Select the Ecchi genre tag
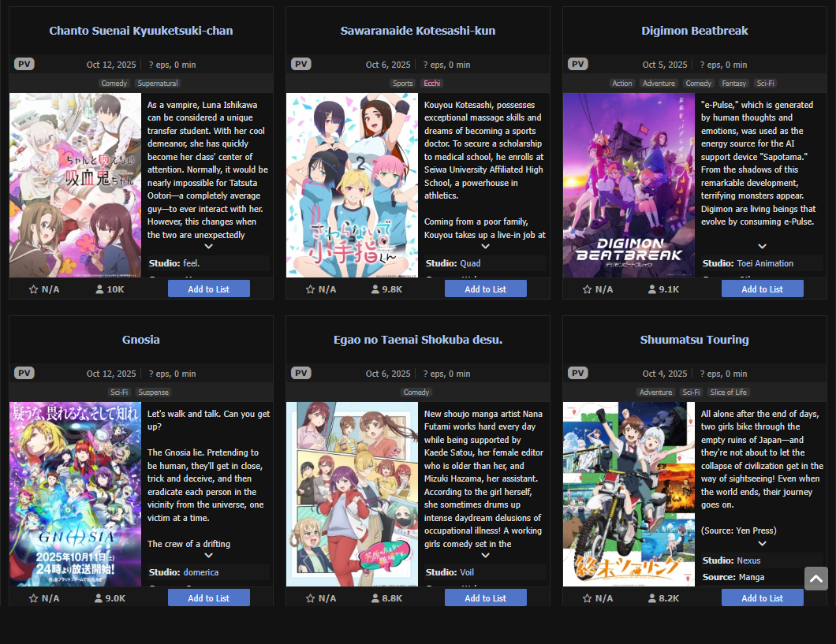This screenshot has width=836, height=644. tap(432, 83)
